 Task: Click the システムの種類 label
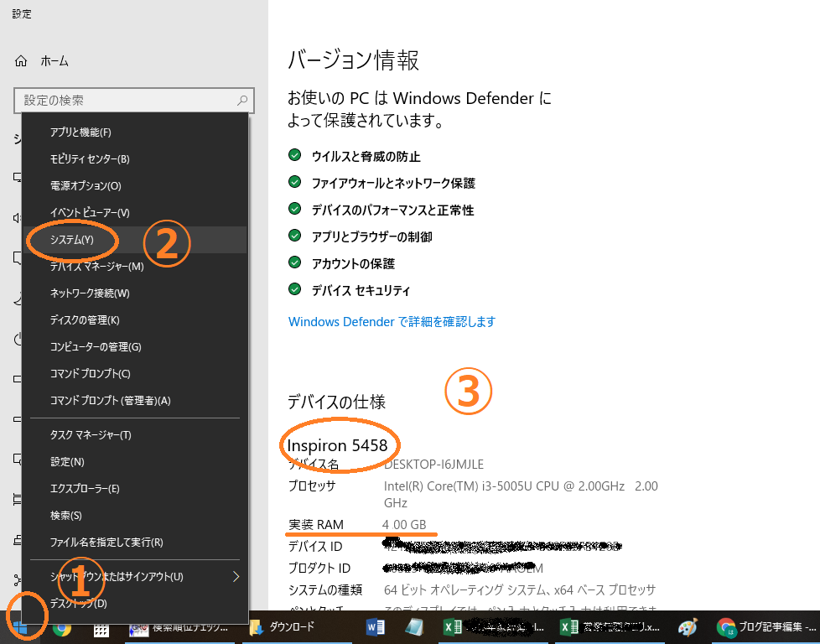pos(325,590)
